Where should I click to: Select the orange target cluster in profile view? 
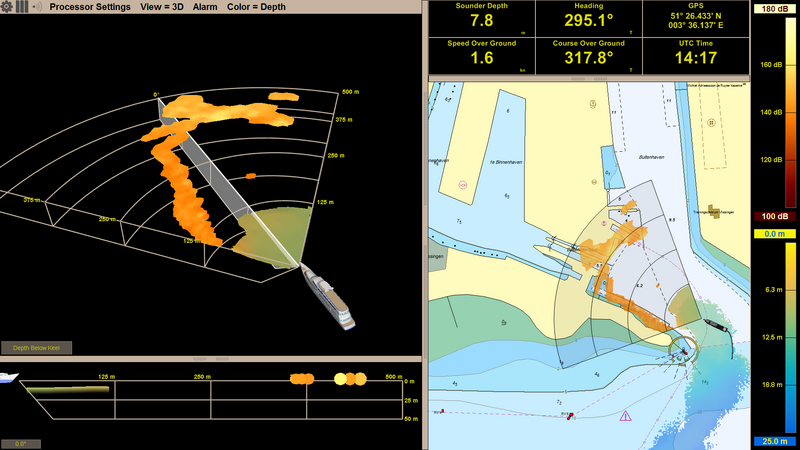coord(302,379)
